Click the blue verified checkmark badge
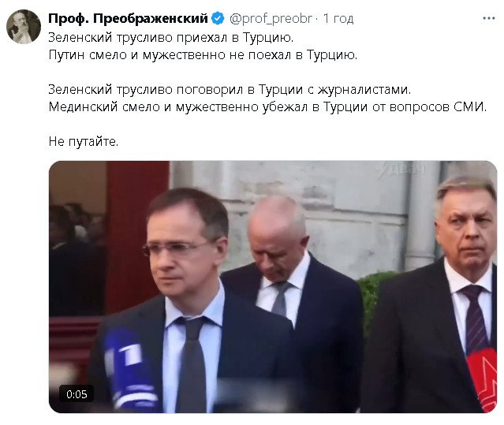Screen dimensions: 504x425 tap(218, 19)
